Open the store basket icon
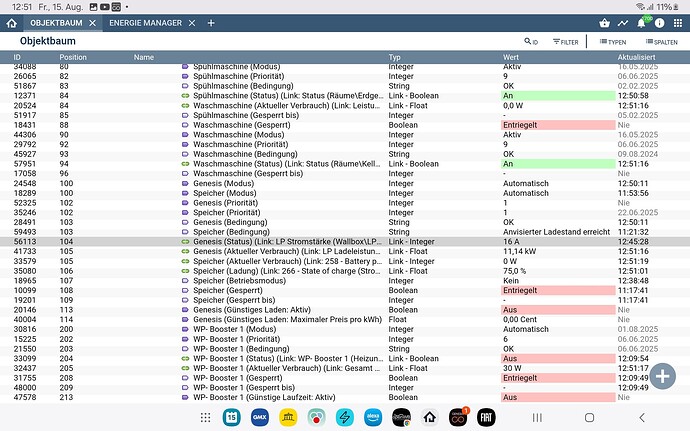This screenshot has height=431, width=690. [x=605, y=23]
